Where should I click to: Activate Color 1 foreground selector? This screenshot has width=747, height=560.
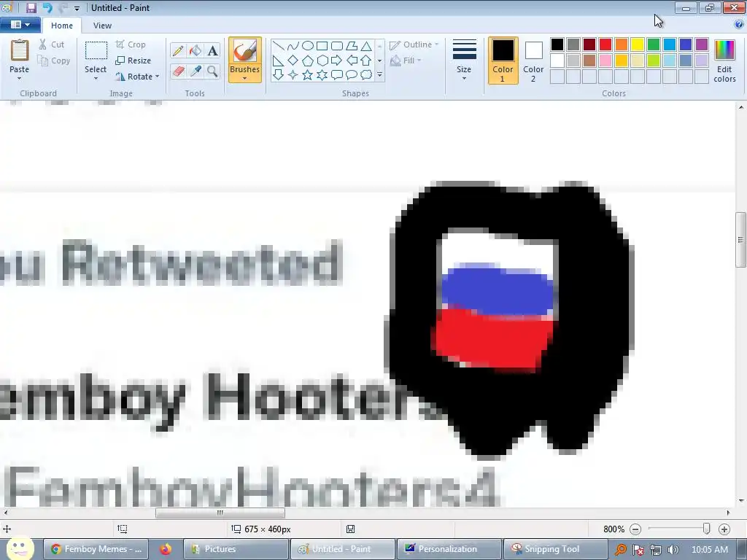[x=503, y=61]
